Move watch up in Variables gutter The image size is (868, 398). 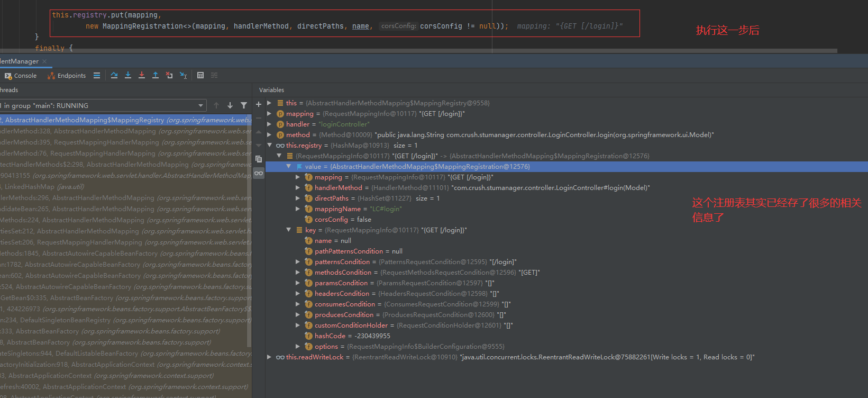click(x=259, y=132)
